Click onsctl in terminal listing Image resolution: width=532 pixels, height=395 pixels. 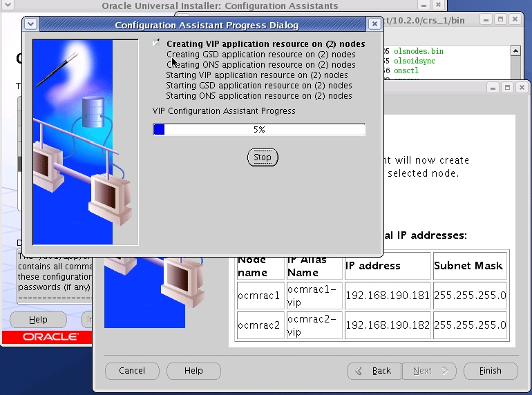(x=406, y=71)
